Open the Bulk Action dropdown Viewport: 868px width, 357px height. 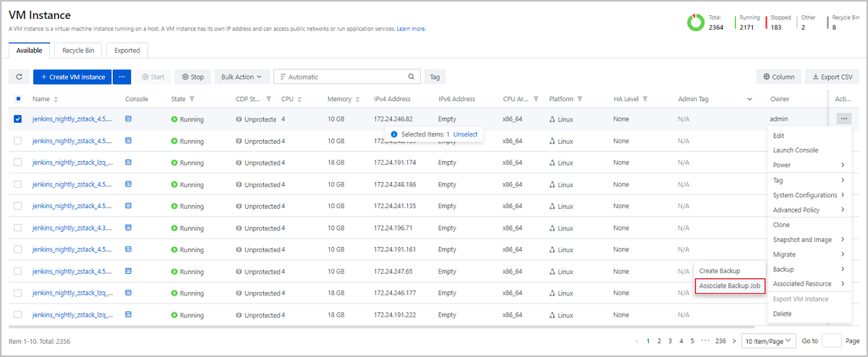click(242, 77)
